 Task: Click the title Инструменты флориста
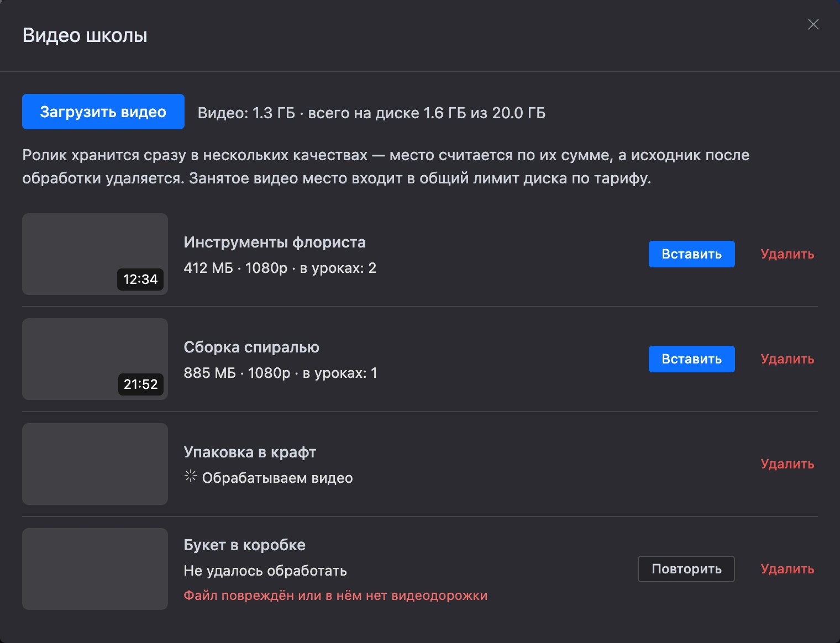click(275, 243)
